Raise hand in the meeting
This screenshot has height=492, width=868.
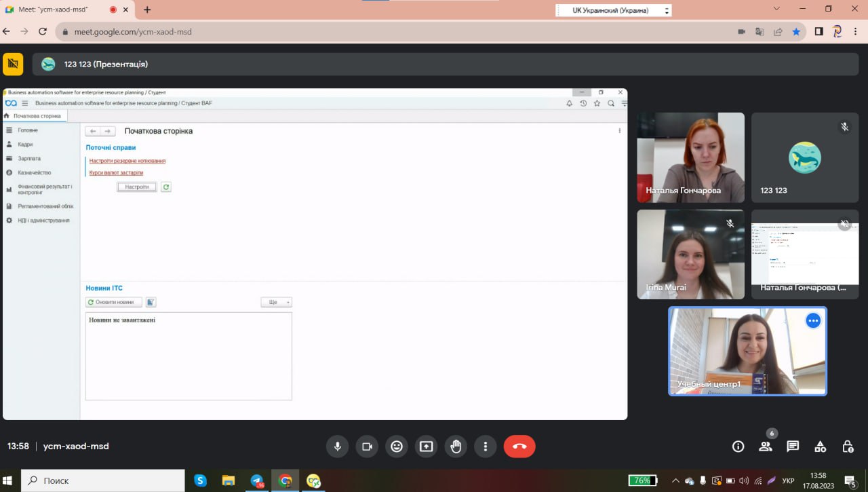click(x=456, y=447)
